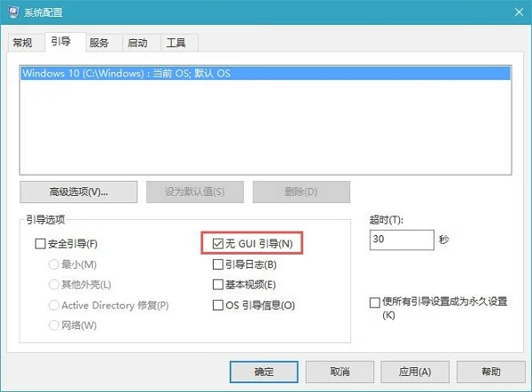
Task: Uncheck the 无 GUI 引导(N) checkbox
Action: tap(218, 243)
